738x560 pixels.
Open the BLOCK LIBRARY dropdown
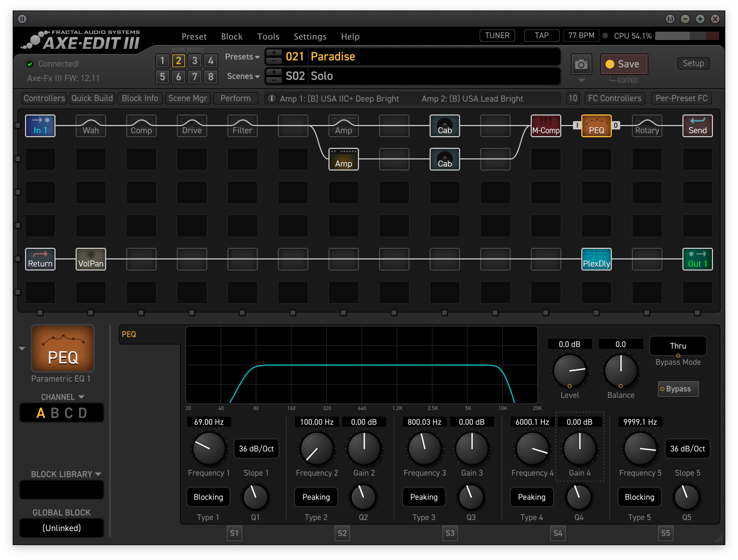[x=66, y=474]
